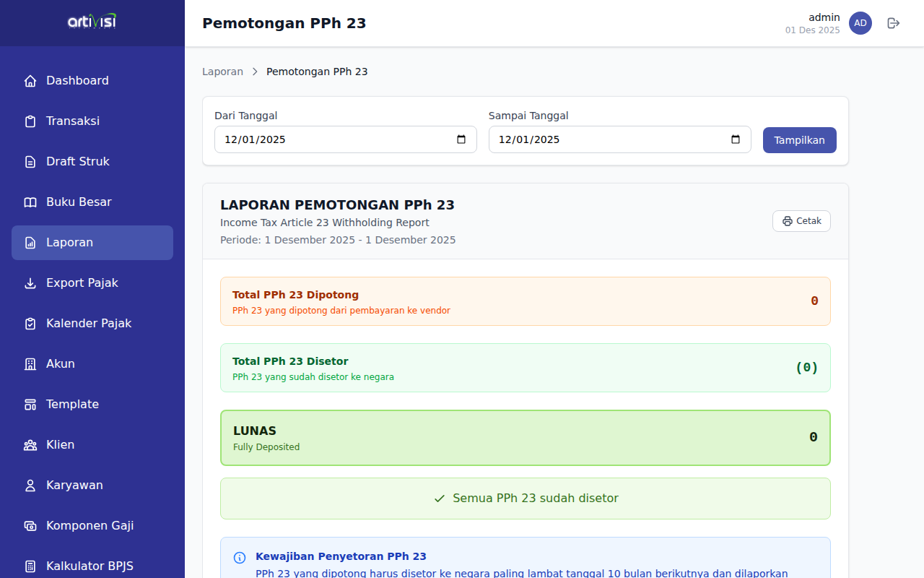Click the Export Pajak download icon
924x578 pixels.
(30, 283)
